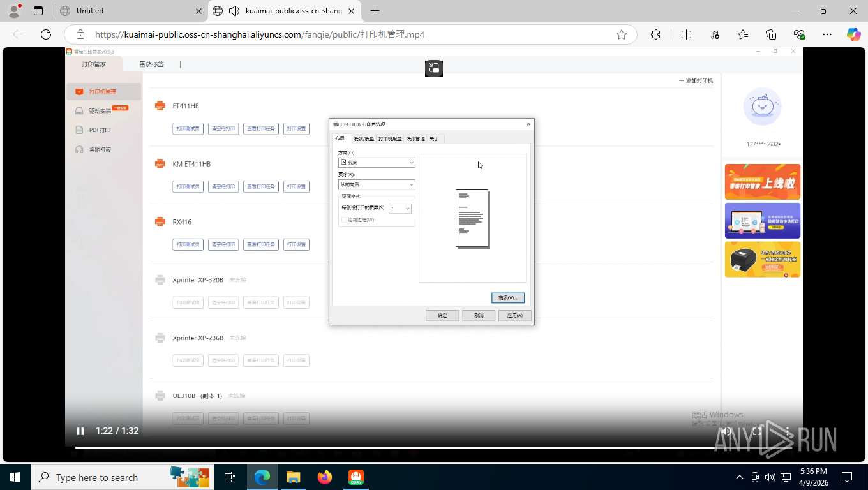Select the 番茄标签 tab in the app
This screenshot has width=868, height=490.
point(152,64)
